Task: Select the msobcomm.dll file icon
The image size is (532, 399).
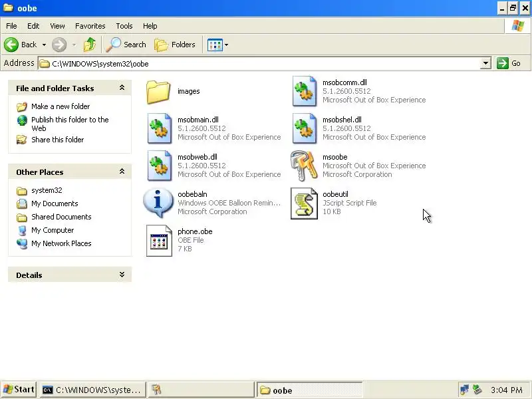Action: [305, 91]
